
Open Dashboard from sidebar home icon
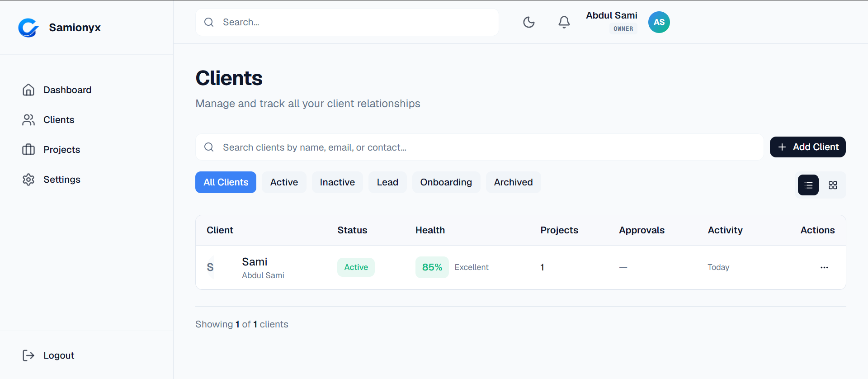point(28,90)
